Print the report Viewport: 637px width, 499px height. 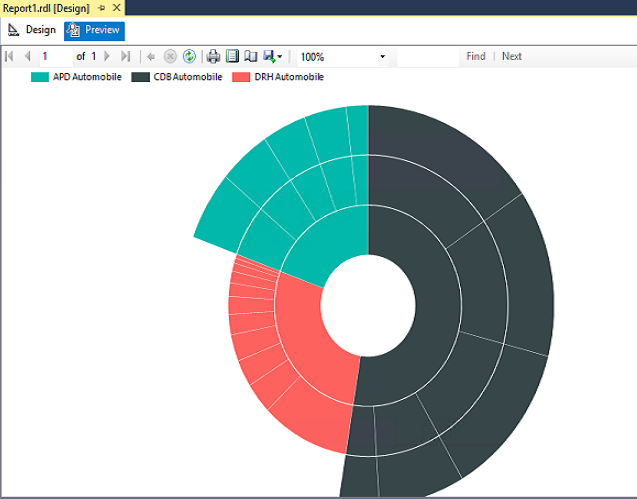213,57
